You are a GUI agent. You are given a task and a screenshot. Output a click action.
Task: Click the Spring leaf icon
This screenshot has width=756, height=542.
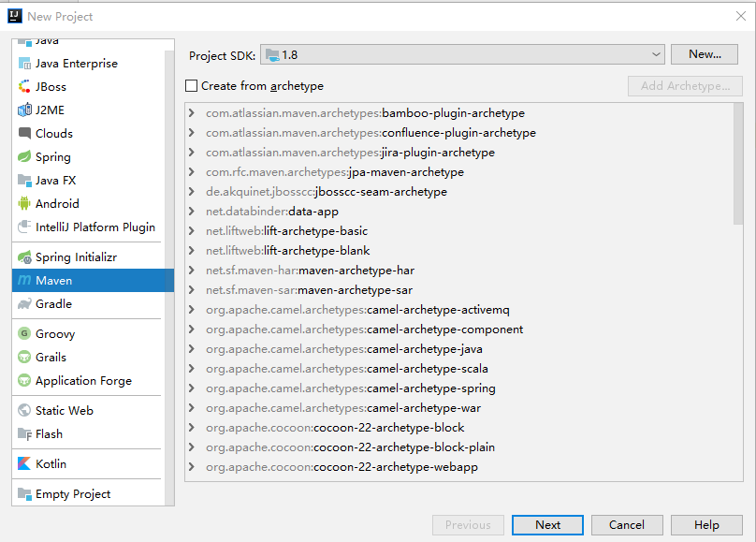coord(24,156)
